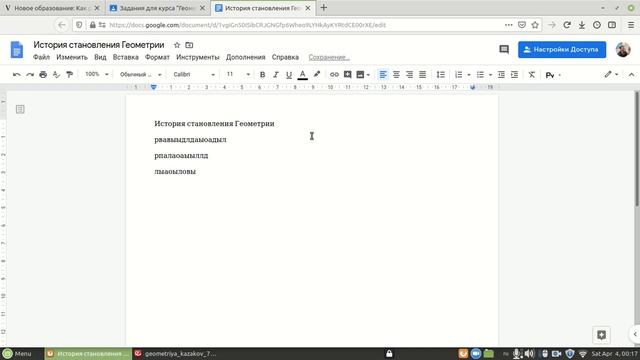
Task: Open the Формат menu
Action: 157,57
